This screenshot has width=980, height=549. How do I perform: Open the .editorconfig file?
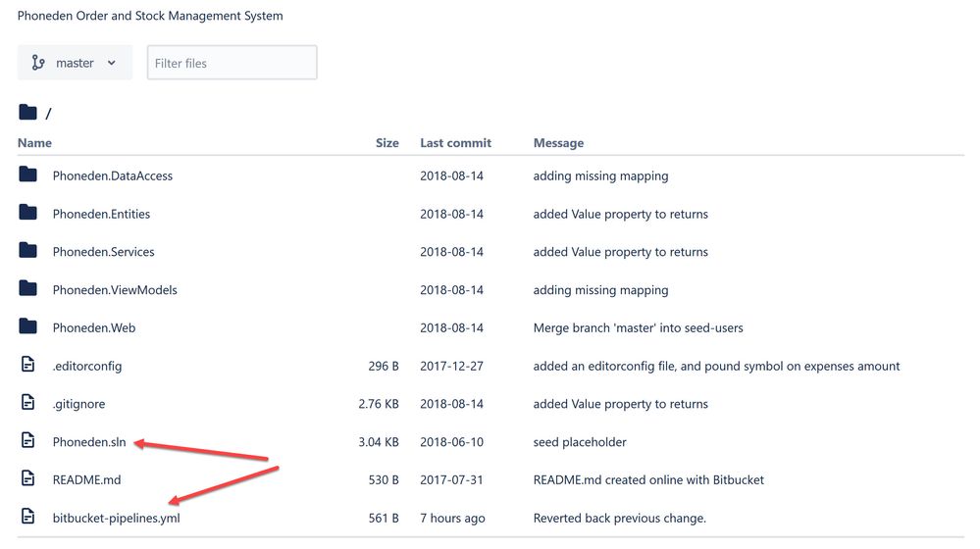coord(87,367)
